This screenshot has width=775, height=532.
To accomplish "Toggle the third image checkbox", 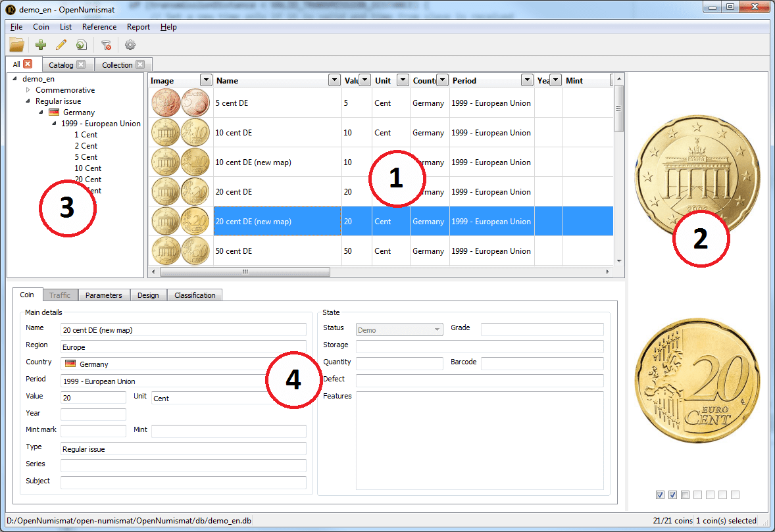I will [x=685, y=495].
